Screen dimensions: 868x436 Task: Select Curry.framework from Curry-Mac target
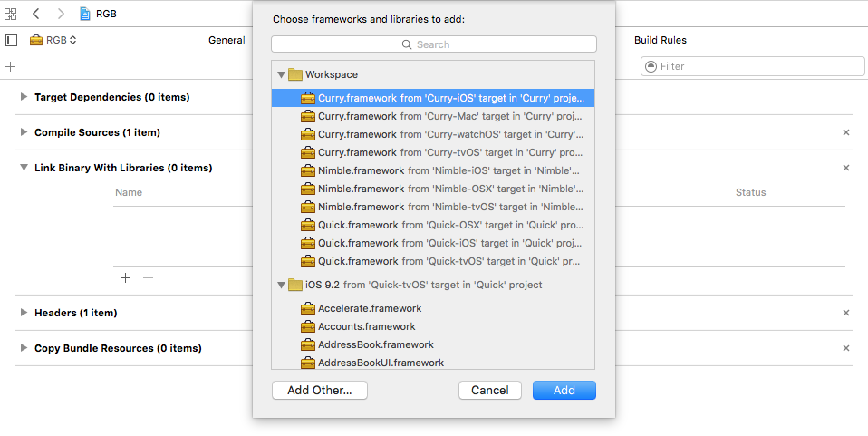coord(433,116)
